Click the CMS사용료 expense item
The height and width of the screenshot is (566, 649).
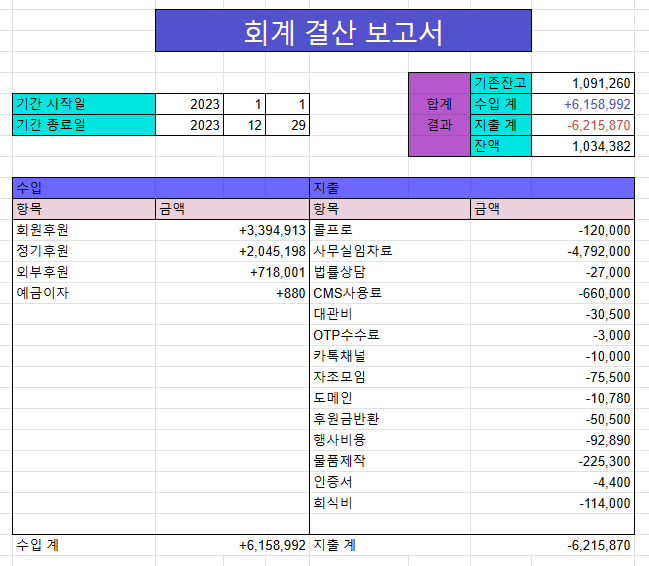[390, 293]
